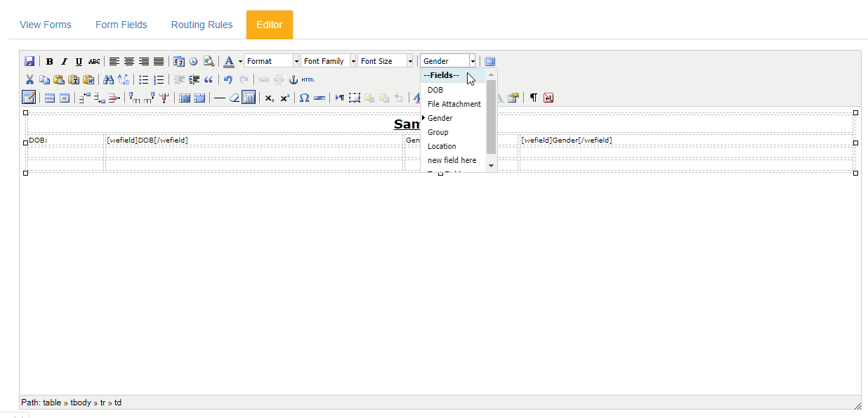Remove formatting with eraser icon
868x418 pixels.
pos(235,98)
